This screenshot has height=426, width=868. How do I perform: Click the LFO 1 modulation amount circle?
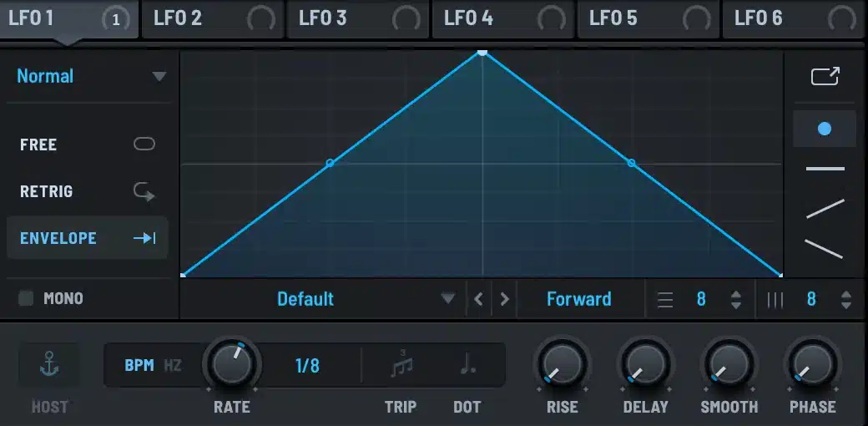pos(116,19)
